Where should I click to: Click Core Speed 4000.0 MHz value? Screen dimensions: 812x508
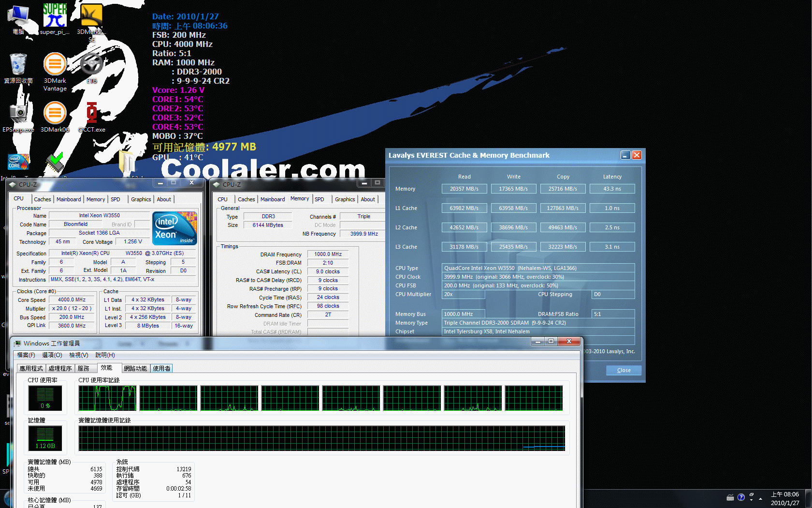coord(72,300)
